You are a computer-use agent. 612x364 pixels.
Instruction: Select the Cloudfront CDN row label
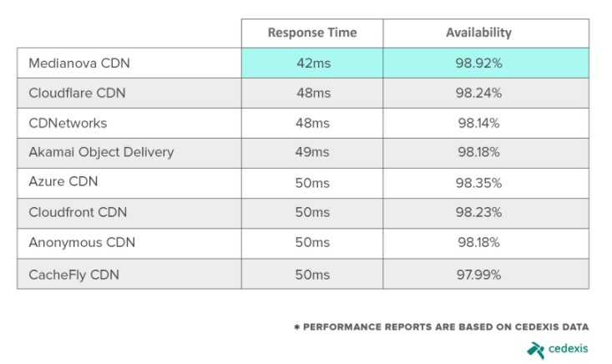tap(78, 212)
